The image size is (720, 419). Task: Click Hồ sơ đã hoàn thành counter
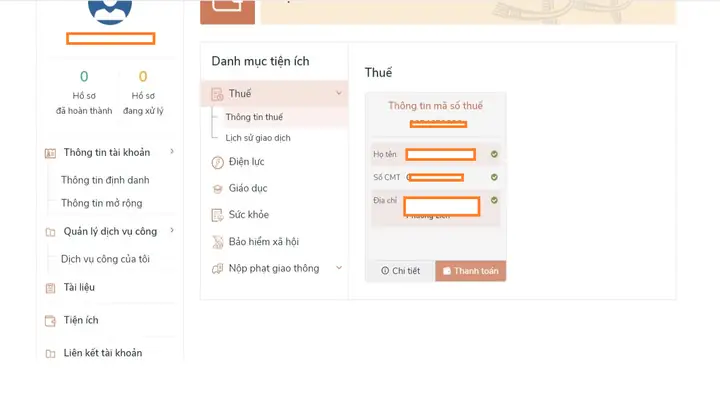pos(84,92)
